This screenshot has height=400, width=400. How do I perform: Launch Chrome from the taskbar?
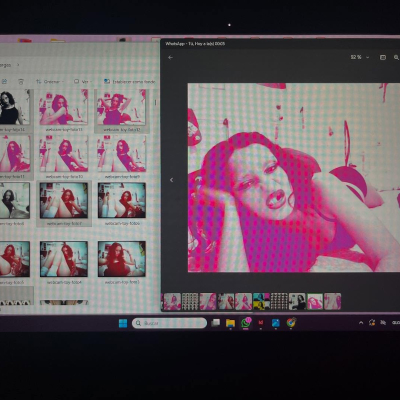coord(291,323)
